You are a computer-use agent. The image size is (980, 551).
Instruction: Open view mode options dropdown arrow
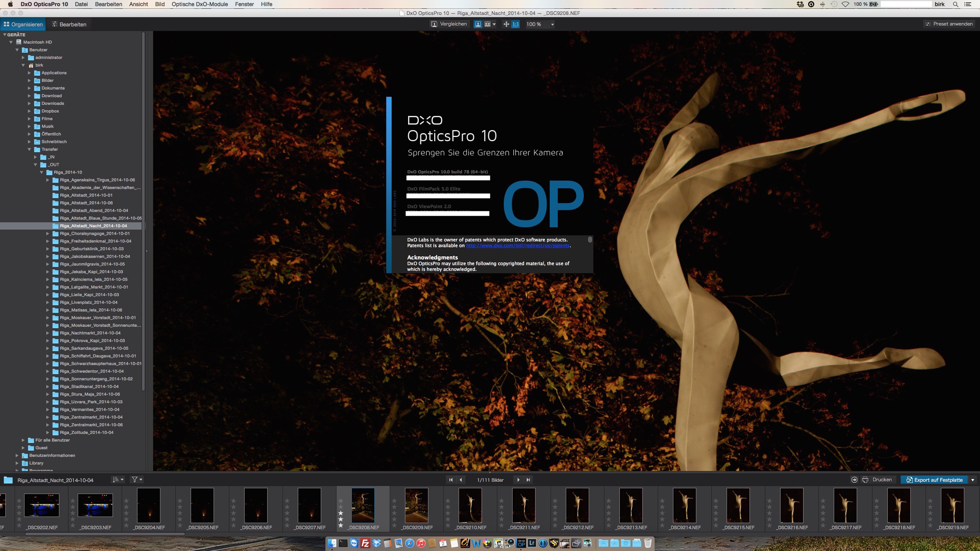[x=494, y=24]
